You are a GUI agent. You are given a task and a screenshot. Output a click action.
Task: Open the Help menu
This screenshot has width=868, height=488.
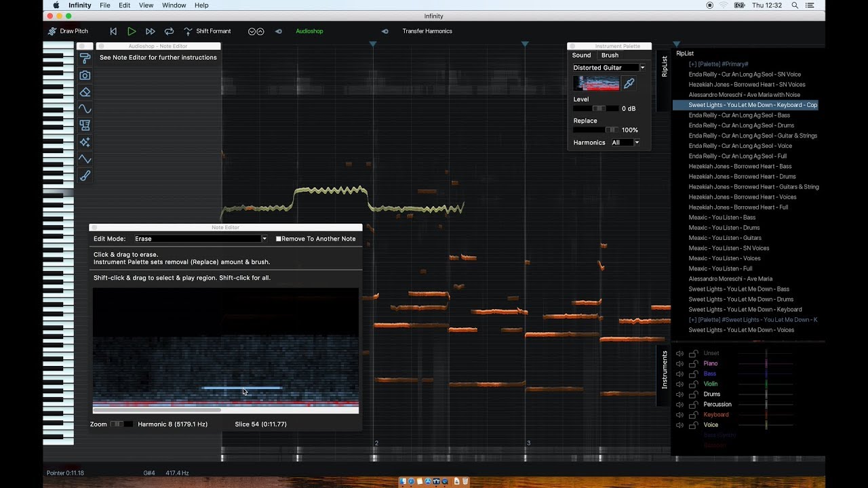201,5
